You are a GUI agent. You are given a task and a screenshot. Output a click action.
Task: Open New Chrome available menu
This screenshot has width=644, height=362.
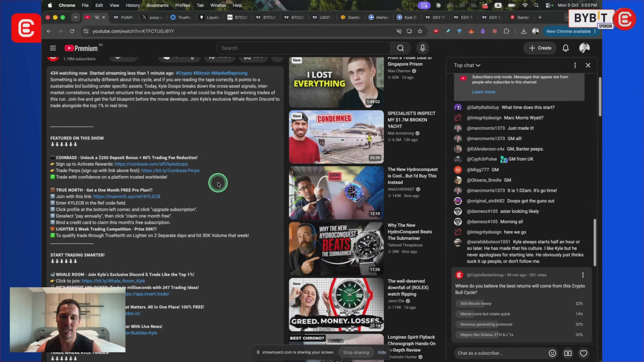(571, 31)
